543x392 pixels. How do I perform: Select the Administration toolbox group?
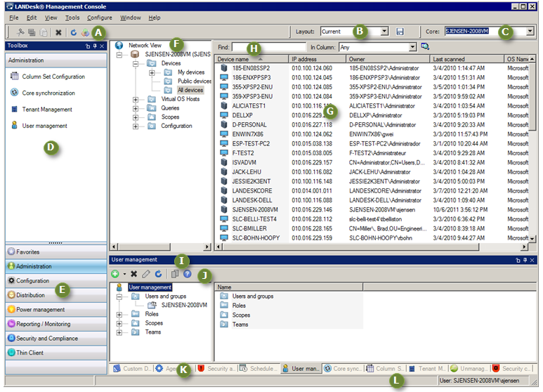click(56, 266)
